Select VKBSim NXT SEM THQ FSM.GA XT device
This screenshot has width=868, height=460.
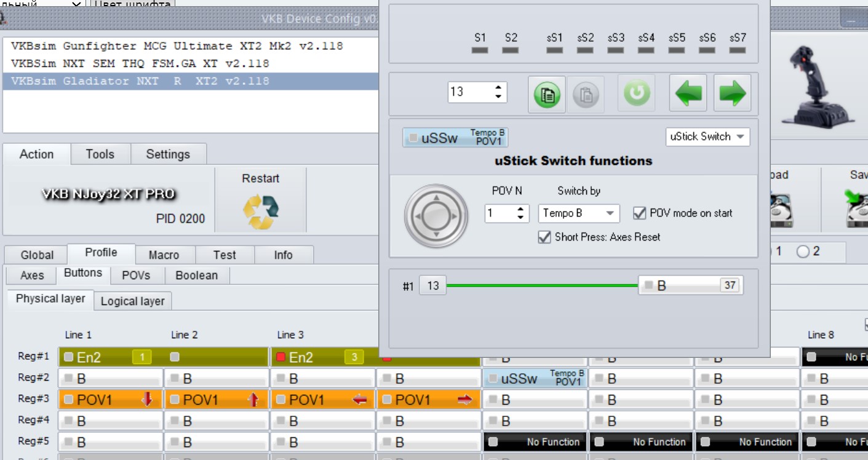tap(191, 63)
